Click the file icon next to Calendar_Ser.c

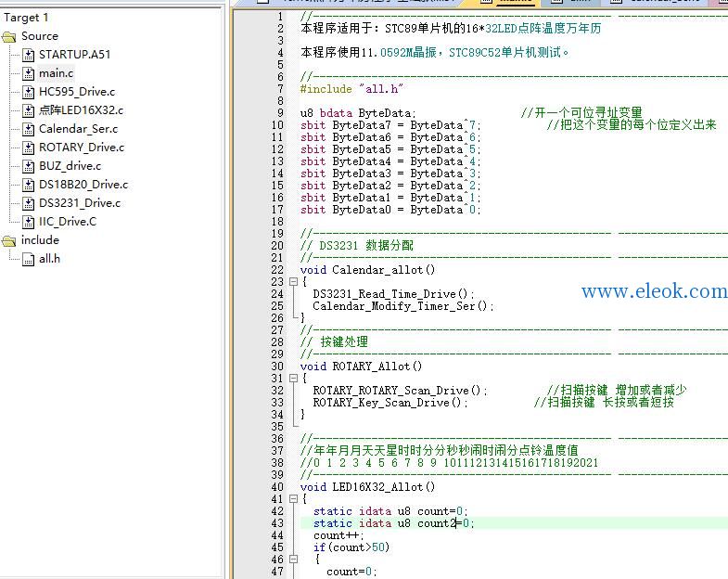(x=29, y=129)
